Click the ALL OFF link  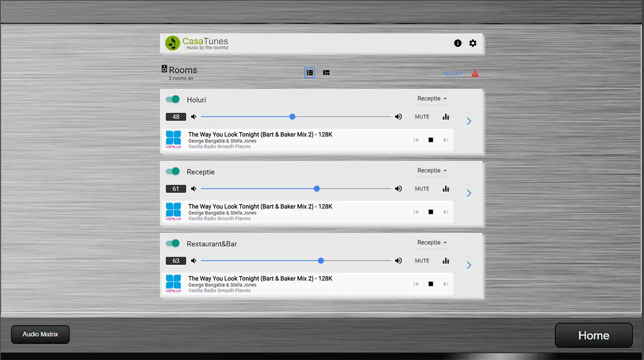coord(453,74)
